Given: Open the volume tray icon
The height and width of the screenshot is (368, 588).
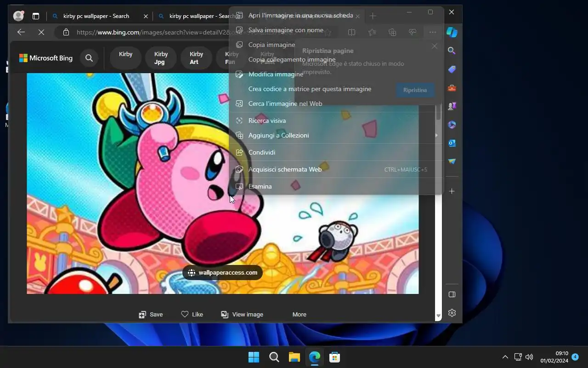Looking at the screenshot, I should pos(529,357).
